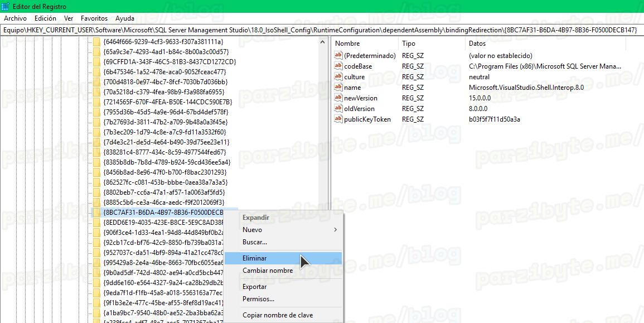Click folder icon of {7b3ec209-1d79-4c8e-a7c9-fd11a3532f60}
Viewport: 644px width, 323px height.
[96, 132]
